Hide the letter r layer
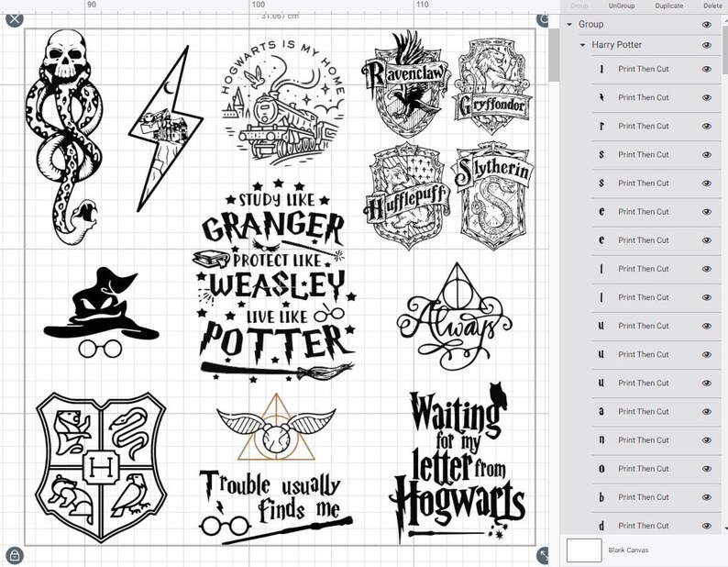 click(x=707, y=126)
